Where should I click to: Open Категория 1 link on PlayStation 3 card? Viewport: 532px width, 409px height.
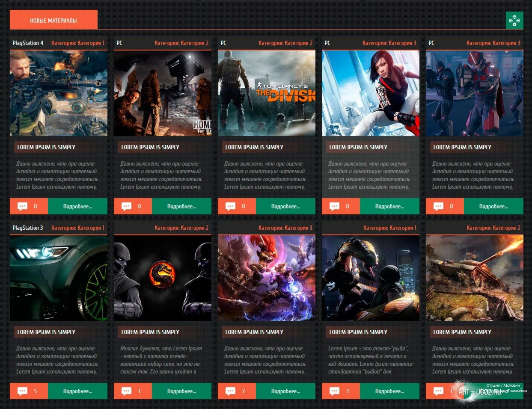91,228
